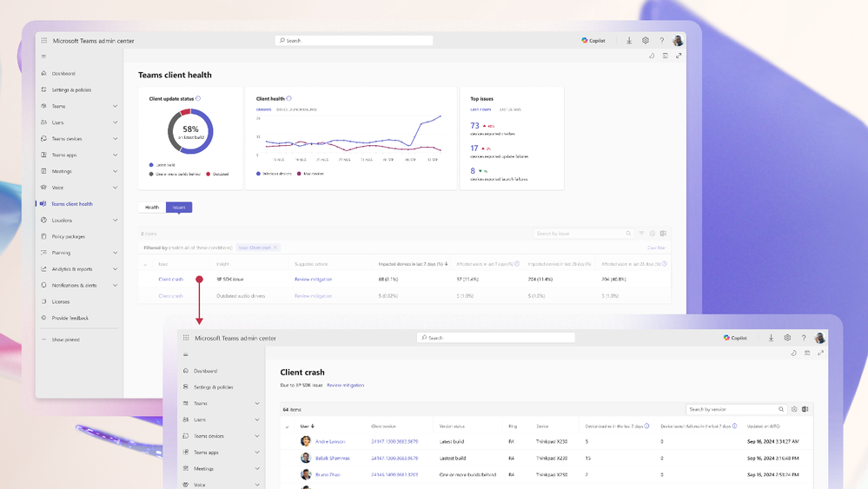
Task: Open Provide feedback in the sidebar
Action: click(70, 318)
